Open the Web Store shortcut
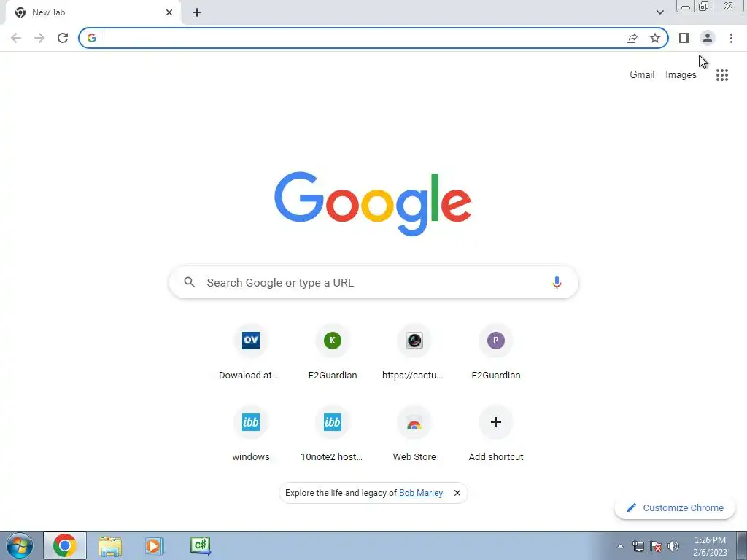Screen dimensions: 747x560 [x=414, y=435]
